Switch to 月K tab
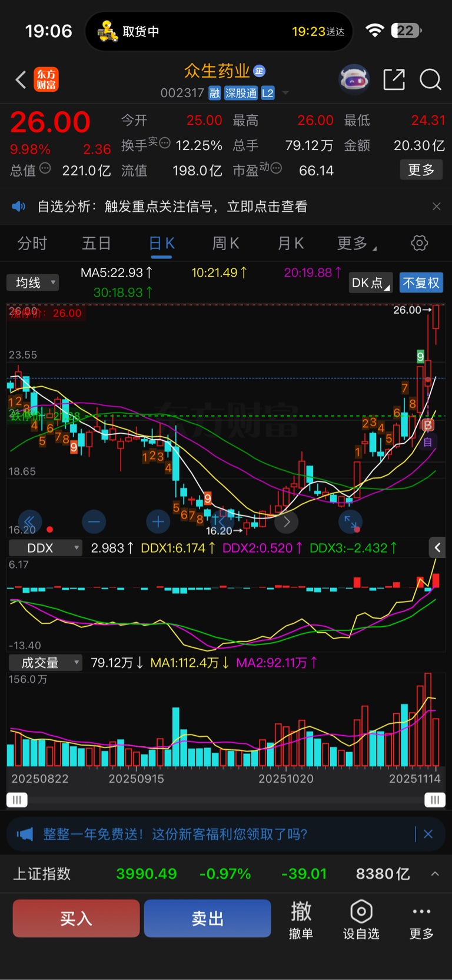The height and width of the screenshot is (980, 452). point(291,243)
